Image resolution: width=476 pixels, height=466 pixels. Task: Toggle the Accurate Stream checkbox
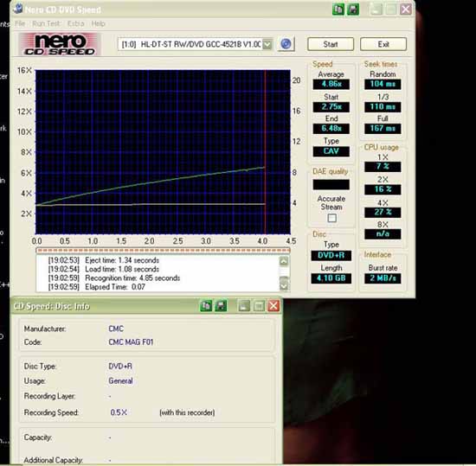coord(332,218)
